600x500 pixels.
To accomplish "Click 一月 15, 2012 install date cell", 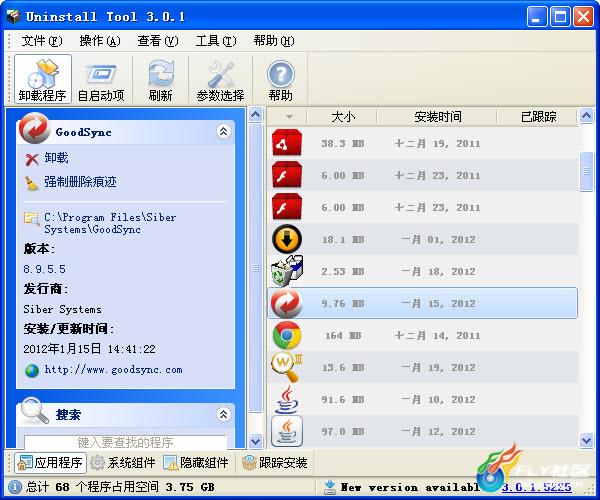I will tap(438, 304).
